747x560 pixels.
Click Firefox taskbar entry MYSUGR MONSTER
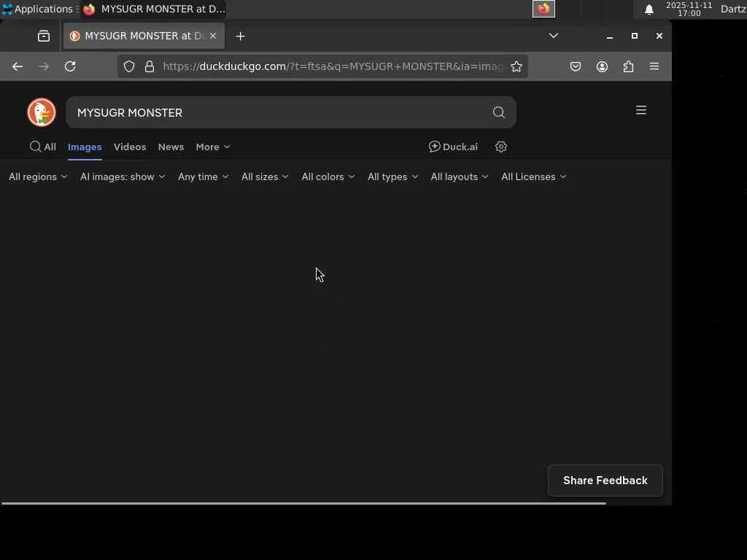153,9
